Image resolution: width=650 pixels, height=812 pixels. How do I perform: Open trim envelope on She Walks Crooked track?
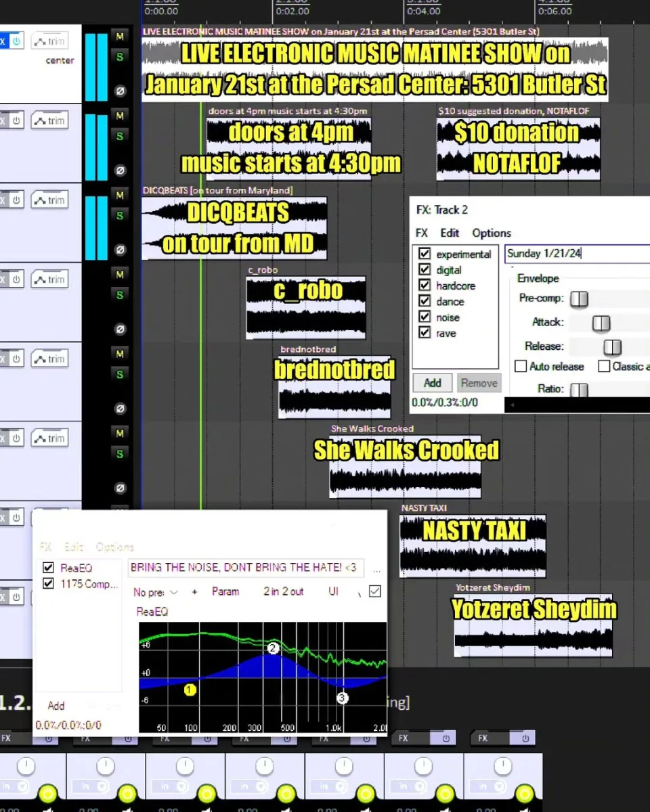tap(49, 438)
